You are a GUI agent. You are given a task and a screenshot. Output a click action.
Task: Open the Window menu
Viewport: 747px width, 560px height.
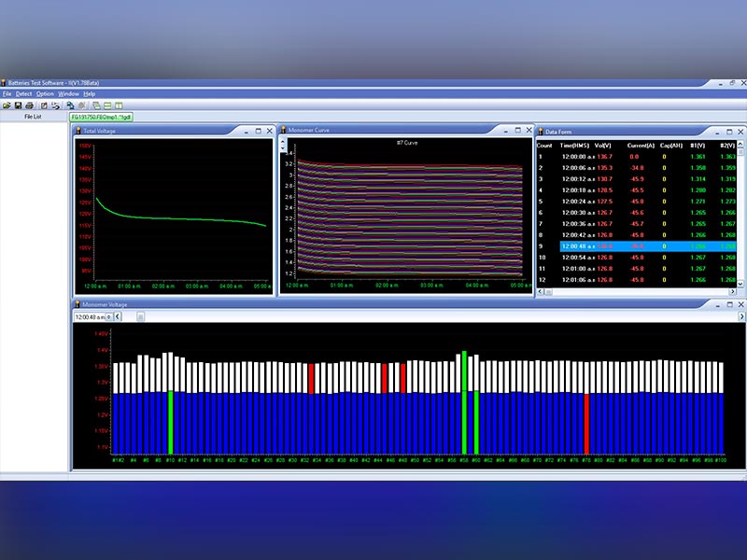point(68,94)
